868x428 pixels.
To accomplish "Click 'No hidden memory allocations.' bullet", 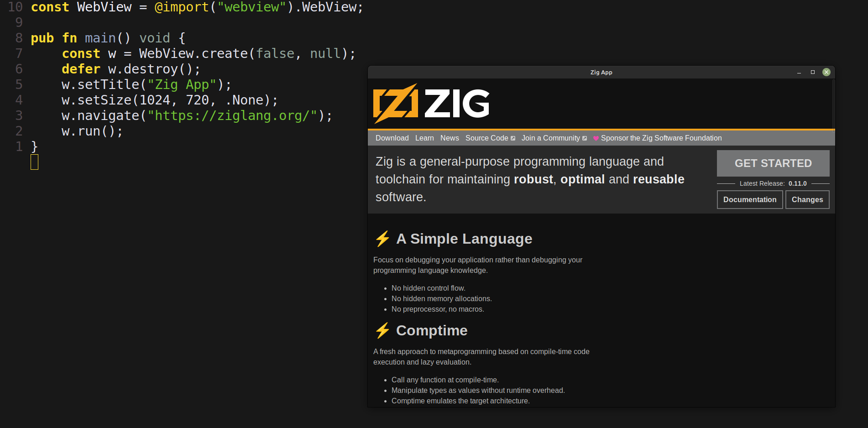I will pos(442,298).
